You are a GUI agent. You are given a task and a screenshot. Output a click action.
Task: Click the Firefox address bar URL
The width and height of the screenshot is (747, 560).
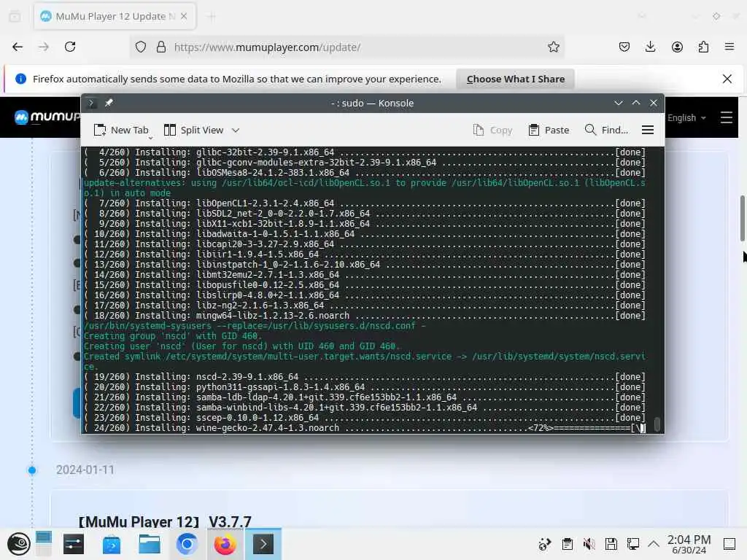pos(267,47)
